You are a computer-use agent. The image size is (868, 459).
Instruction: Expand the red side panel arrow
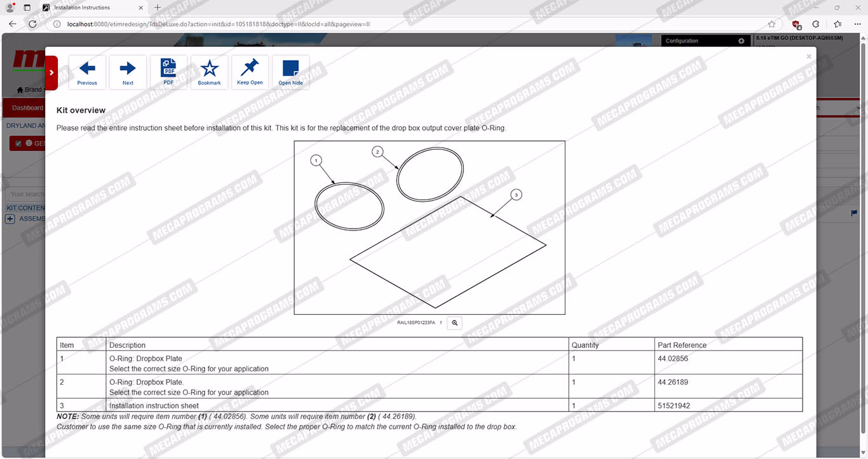51,72
